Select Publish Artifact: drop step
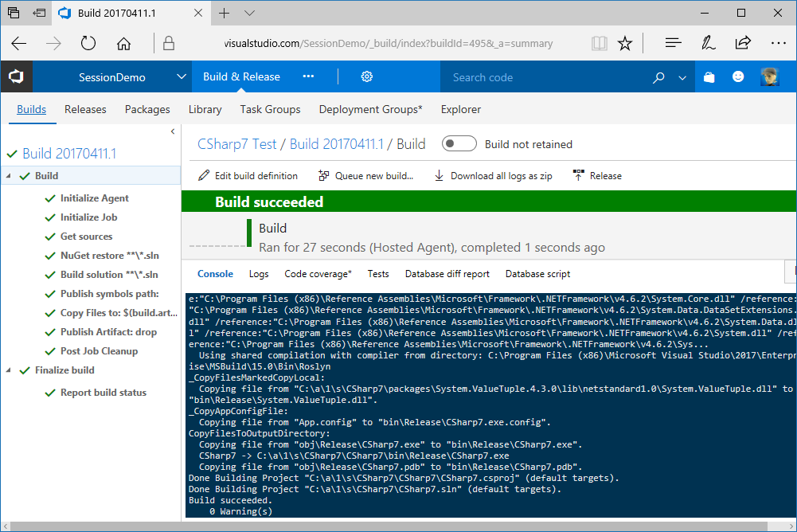797x532 pixels. (109, 332)
